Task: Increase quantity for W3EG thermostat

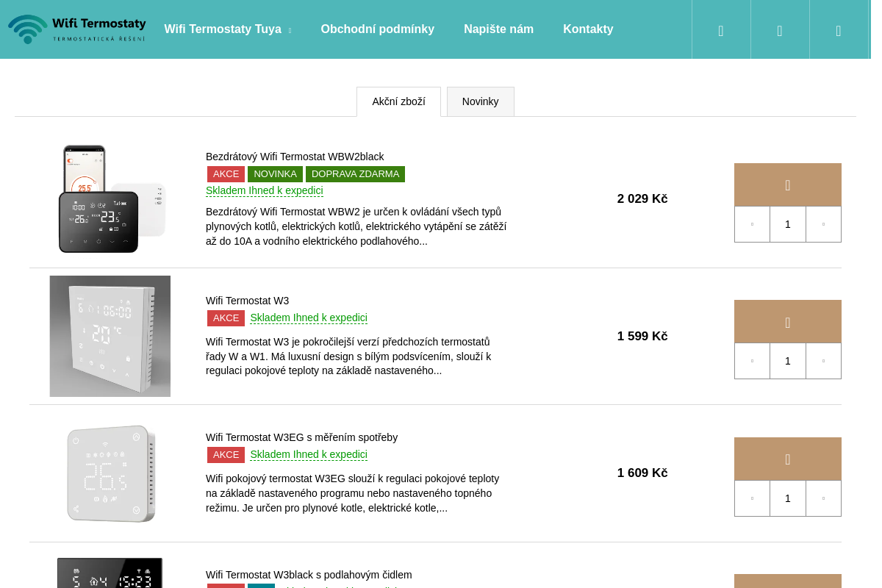Action: pos(823,498)
